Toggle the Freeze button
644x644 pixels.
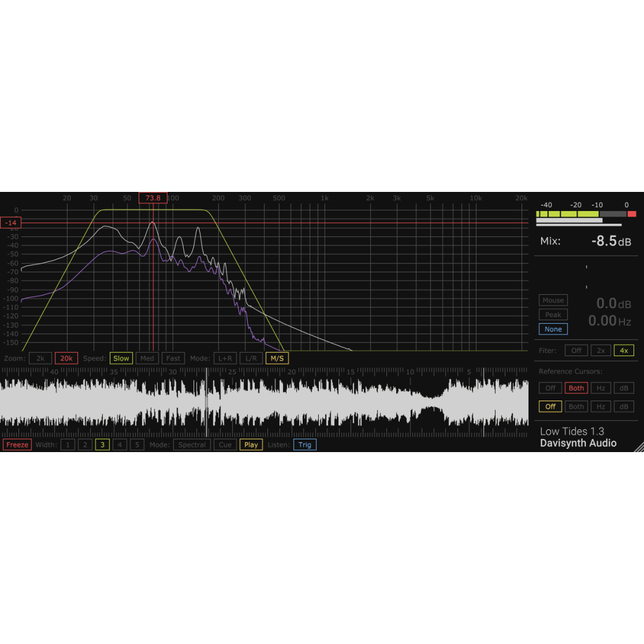pyautogui.click(x=17, y=444)
